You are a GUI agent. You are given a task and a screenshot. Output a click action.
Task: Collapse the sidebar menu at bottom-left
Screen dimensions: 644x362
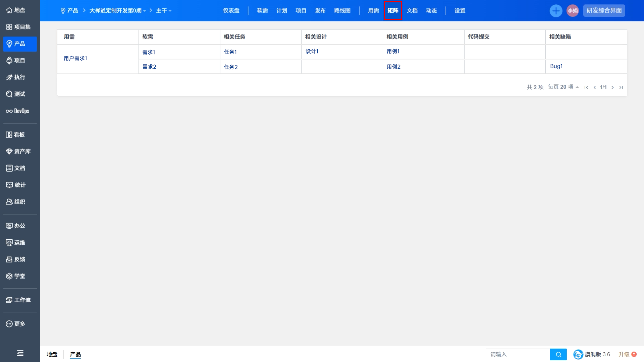click(20, 353)
